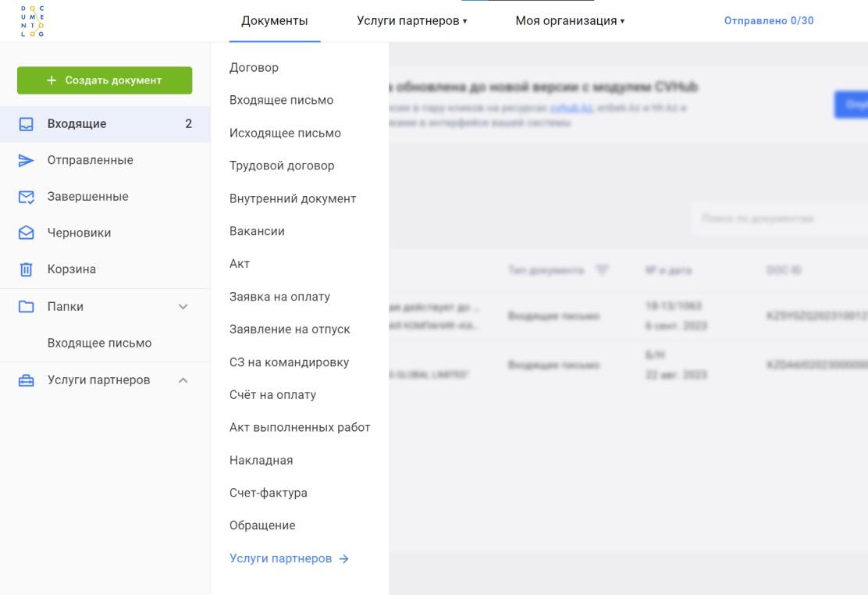Screen dimensions: 868x595
Task: Open Услуги партнеров dropdown in top navigation
Action: 411,21
